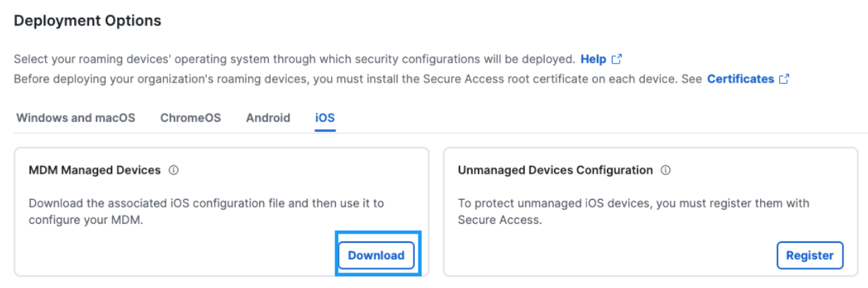Open the Help link
Viewport: 868px width, 288px height.
593,59
